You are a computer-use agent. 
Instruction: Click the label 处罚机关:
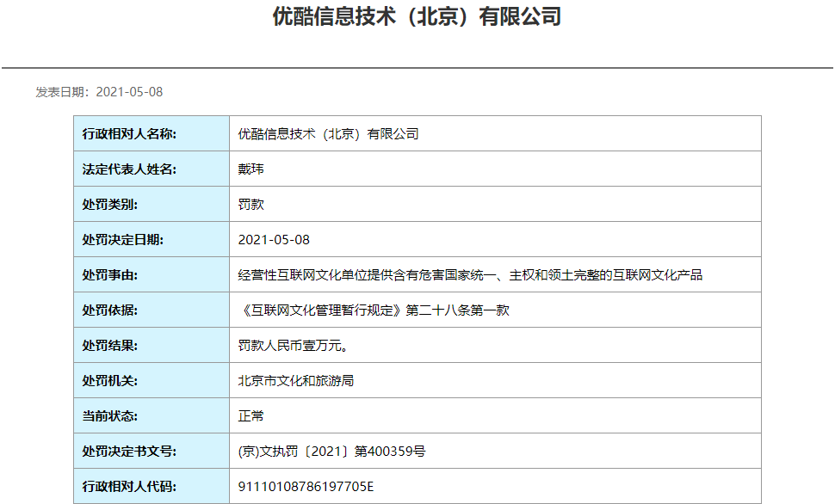109,380
